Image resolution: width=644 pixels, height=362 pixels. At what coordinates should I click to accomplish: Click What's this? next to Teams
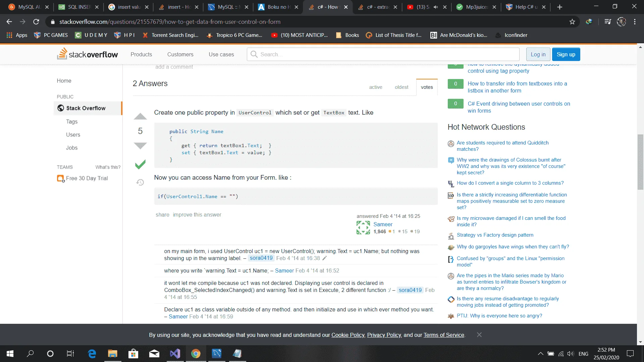pyautogui.click(x=108, y=167)
